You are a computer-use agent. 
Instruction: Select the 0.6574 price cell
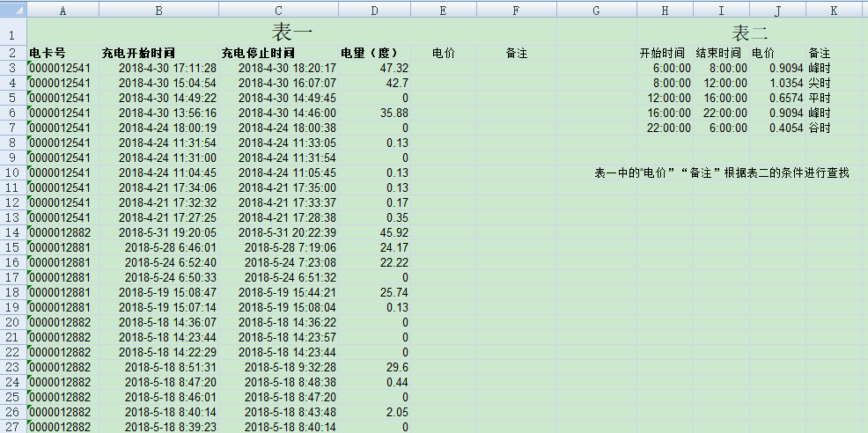coord(778,98)
